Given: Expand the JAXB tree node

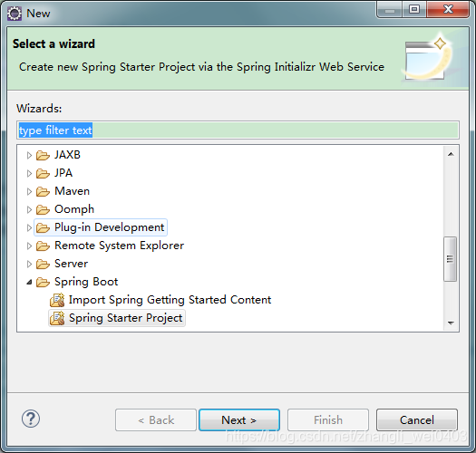Looking at the screenshot, I should tap(29, 155).
